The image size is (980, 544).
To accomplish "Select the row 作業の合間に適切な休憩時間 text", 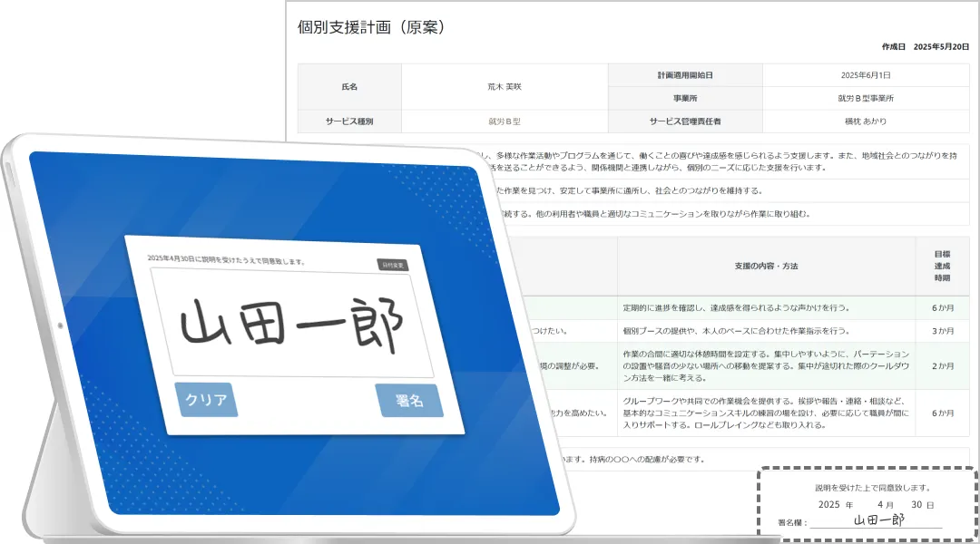I will tap(766, 366).
